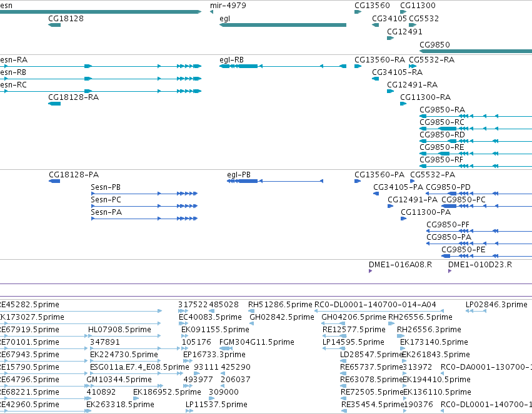
Task: Click the CG11300-RA transcript label
Action: coord(426,97)
